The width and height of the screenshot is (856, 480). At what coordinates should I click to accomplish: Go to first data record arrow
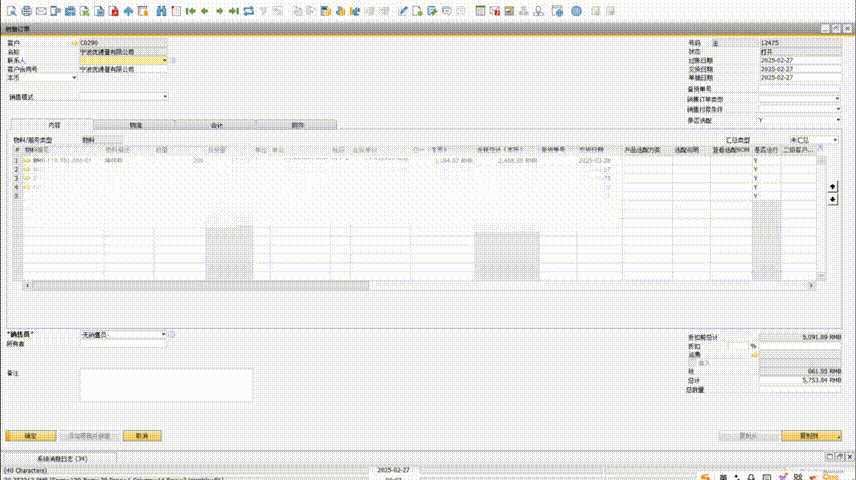coord(189,11)
